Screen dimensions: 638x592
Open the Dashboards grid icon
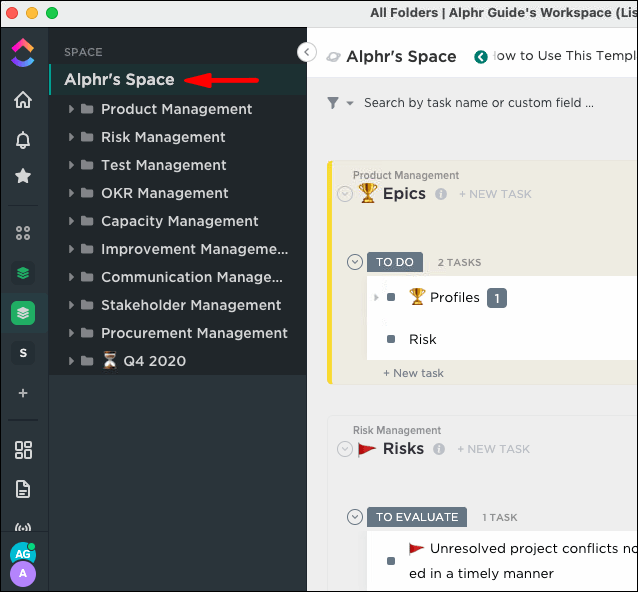(23, 450)
